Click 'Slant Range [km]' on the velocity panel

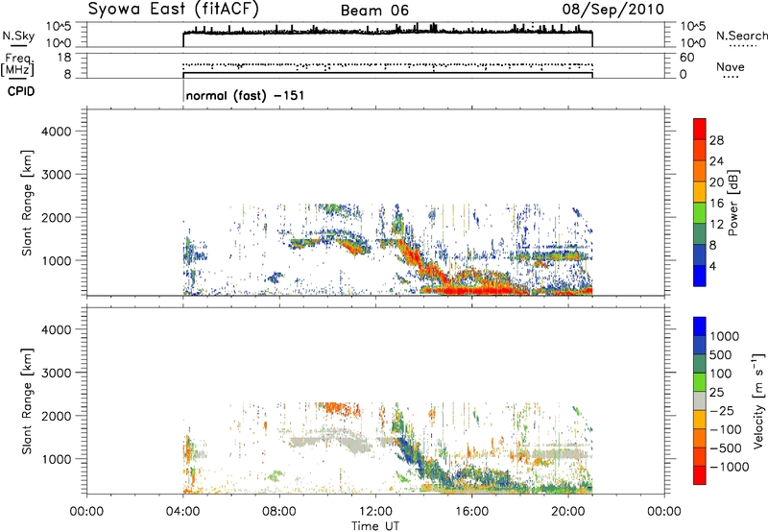pyautogui.click(x=27, y=401)
